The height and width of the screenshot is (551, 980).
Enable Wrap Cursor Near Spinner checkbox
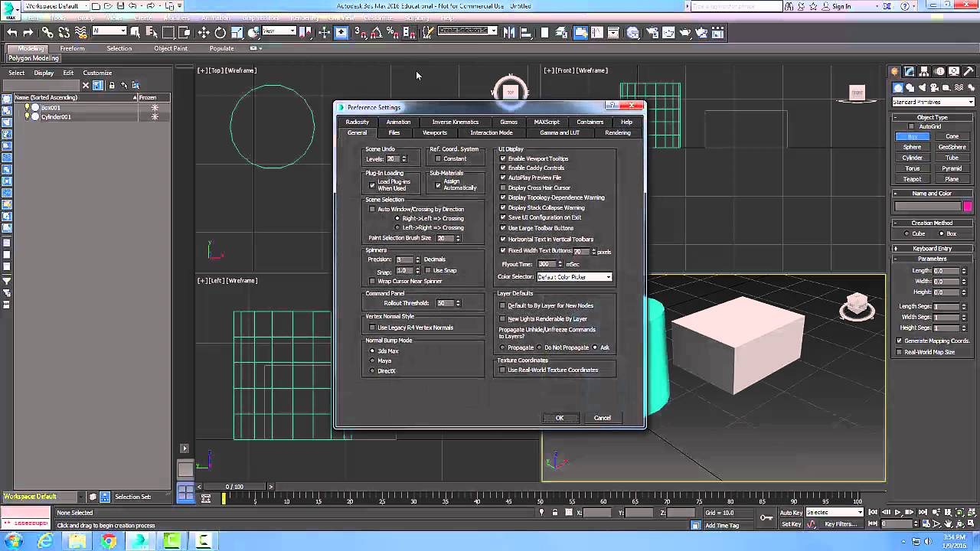pos(373,281)
